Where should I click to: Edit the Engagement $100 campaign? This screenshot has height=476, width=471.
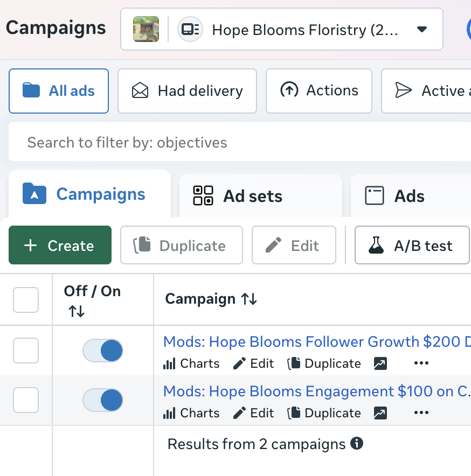[x=253, y=413]
